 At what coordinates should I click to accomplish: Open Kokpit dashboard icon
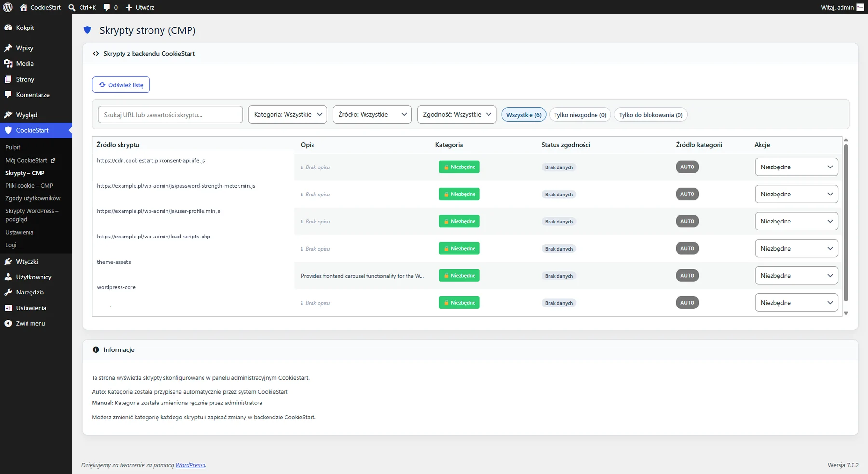pos(8,28)
